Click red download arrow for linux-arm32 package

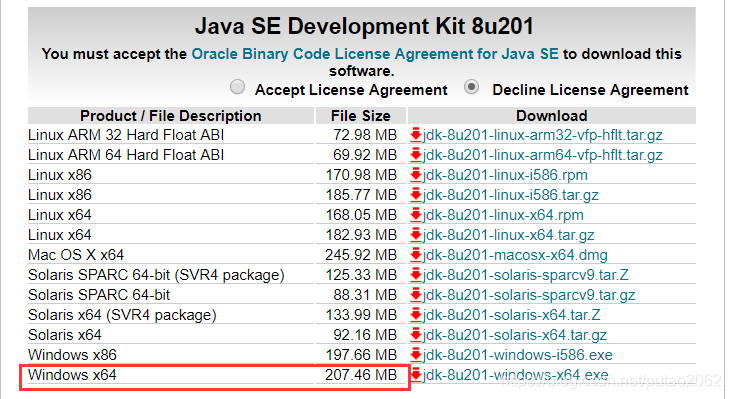click(x=416, y=135)
